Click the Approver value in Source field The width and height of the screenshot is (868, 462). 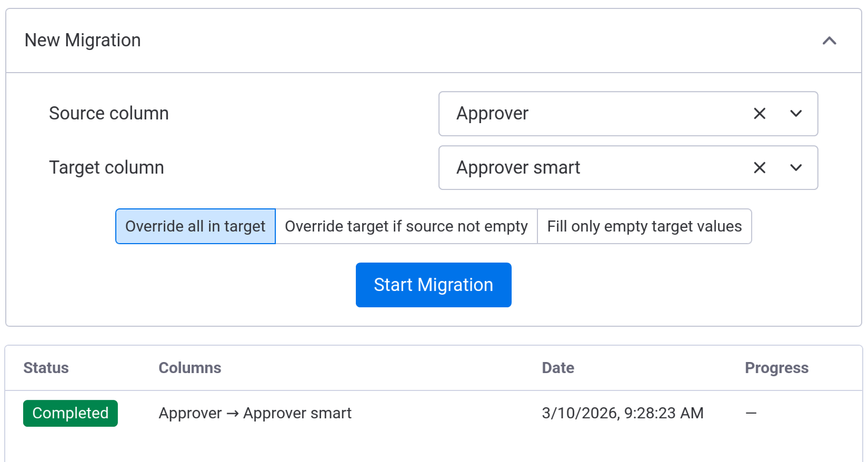coord(492,114)
